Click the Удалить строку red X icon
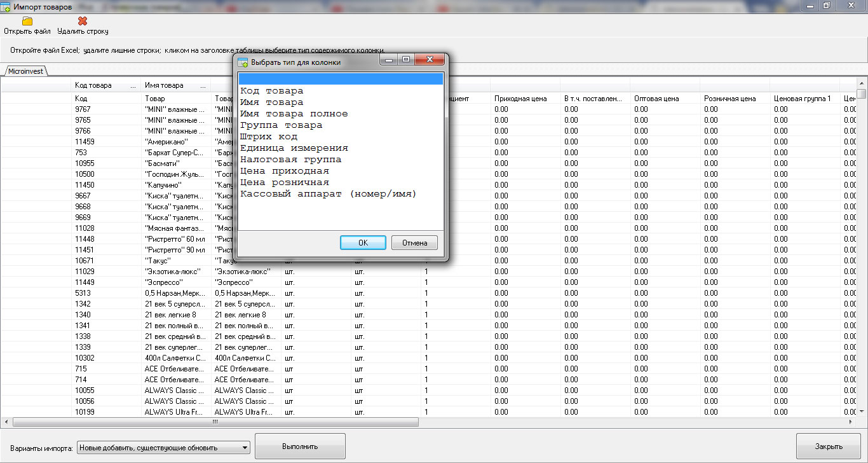The height and width of the screenshot is (463, 868). (x=83, y=21)
